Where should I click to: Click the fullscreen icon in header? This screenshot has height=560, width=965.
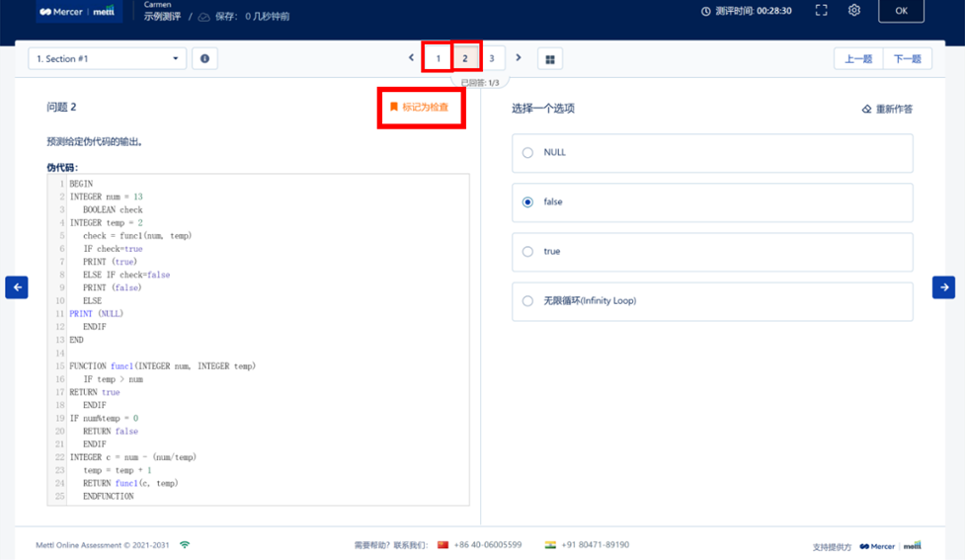821,11
